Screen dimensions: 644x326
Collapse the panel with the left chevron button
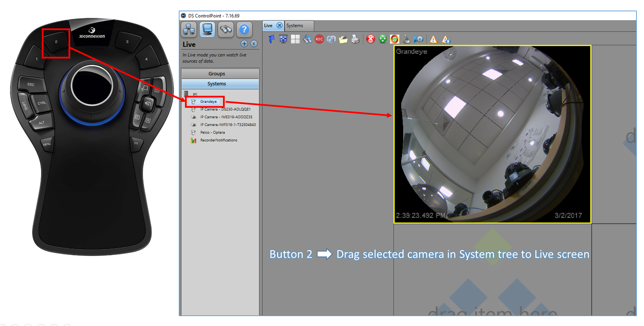[254, 44]
